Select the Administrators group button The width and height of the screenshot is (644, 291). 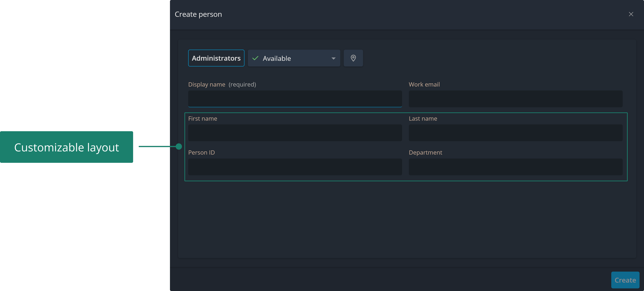tap(216, 58)
